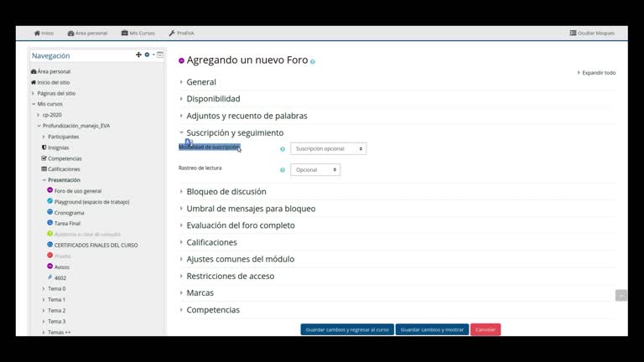The width and height of the screenshot is (644, 362).
Task: Click Expandir todo link
Action: 597,73
